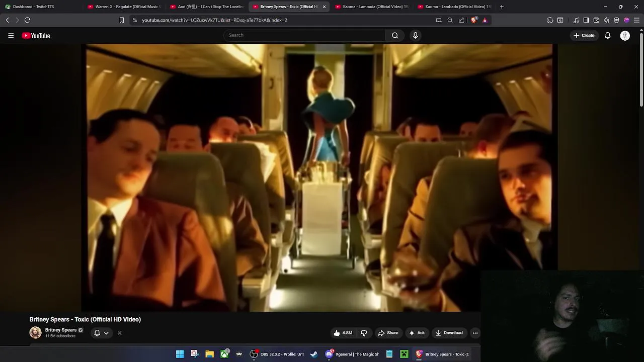Open the more actions three-dot menu

pyautogui.click(x=475, y=333)
